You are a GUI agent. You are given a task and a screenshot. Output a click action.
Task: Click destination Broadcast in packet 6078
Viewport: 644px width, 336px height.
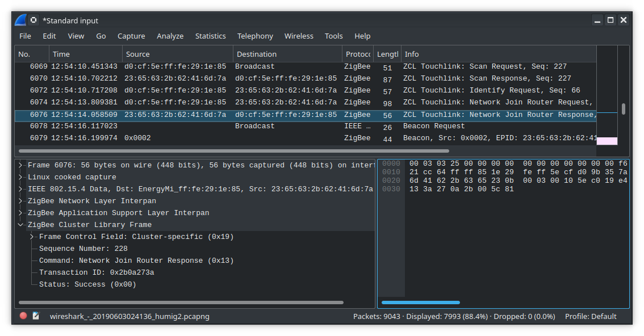[x=254, y=126]
